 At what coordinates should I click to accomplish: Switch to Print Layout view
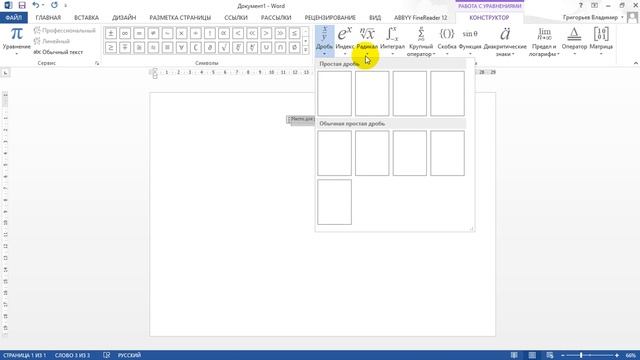[x=532, y=355]
